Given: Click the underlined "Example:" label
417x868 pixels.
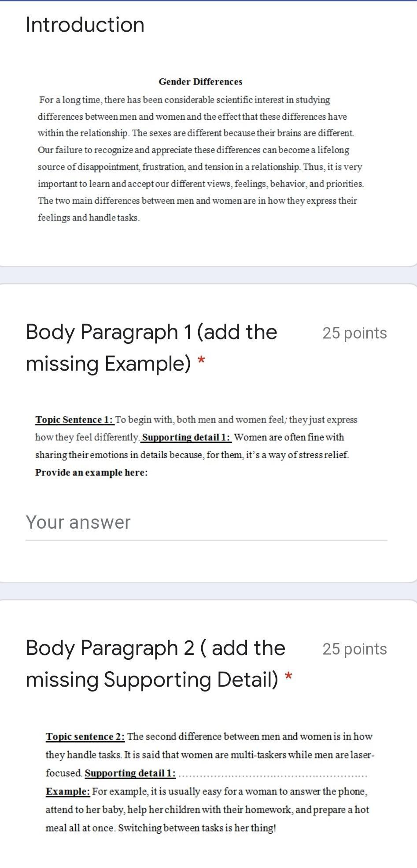Looking at the screenshot, I should point(68,791).
